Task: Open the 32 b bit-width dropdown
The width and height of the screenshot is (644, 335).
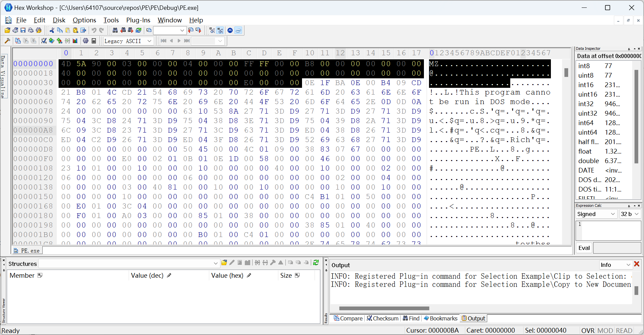Action: (637, 214)
